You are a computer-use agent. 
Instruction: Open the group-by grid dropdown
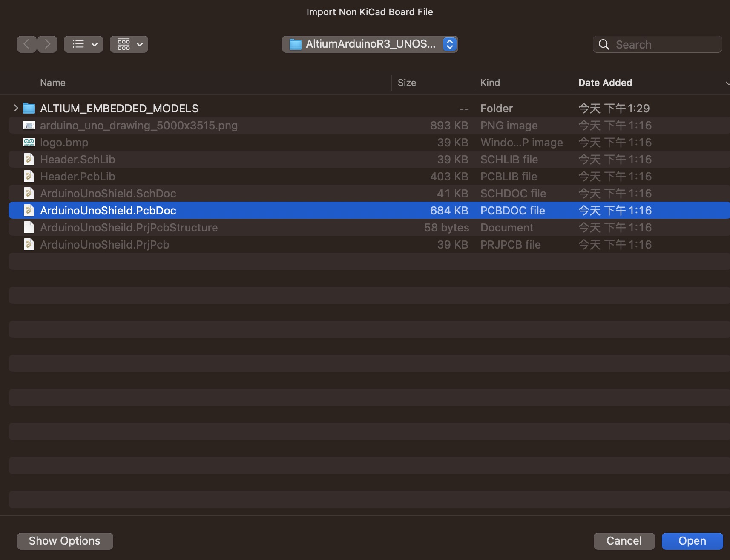tap(129, 44)
